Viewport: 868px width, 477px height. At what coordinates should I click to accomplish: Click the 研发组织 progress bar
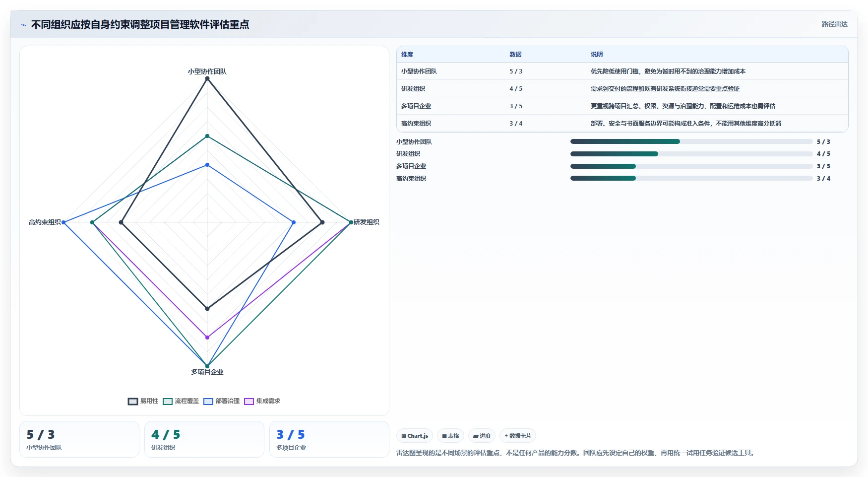(x=691, y=154)
